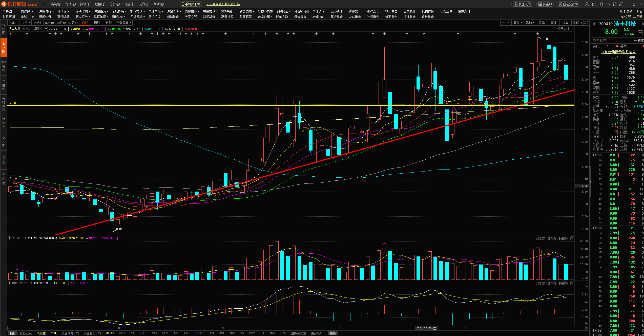Open DK点自动提示涨跌信号 link
The height and width of the screenshot is (336, 644).
[x=618, y=52]
